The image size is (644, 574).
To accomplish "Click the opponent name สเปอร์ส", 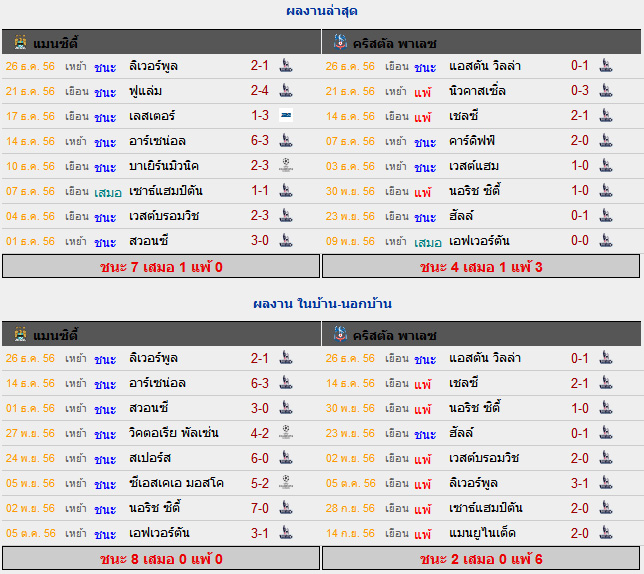I will point(150,458).
